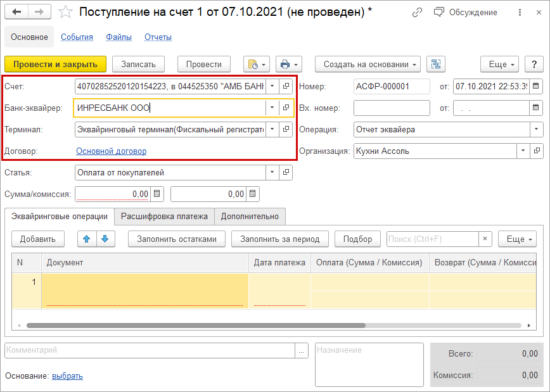Open the document movements report icon dropdown

click(x=257, y=64)
